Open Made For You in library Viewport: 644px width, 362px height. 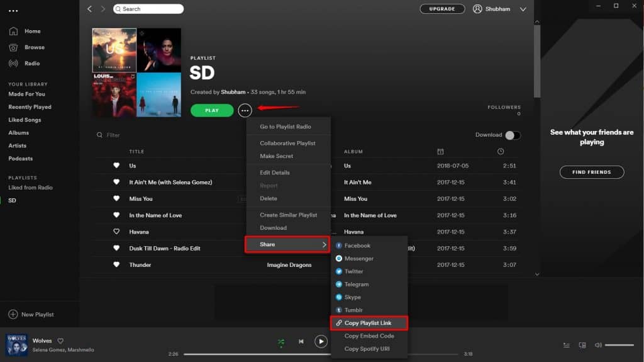tap(26, 94)
